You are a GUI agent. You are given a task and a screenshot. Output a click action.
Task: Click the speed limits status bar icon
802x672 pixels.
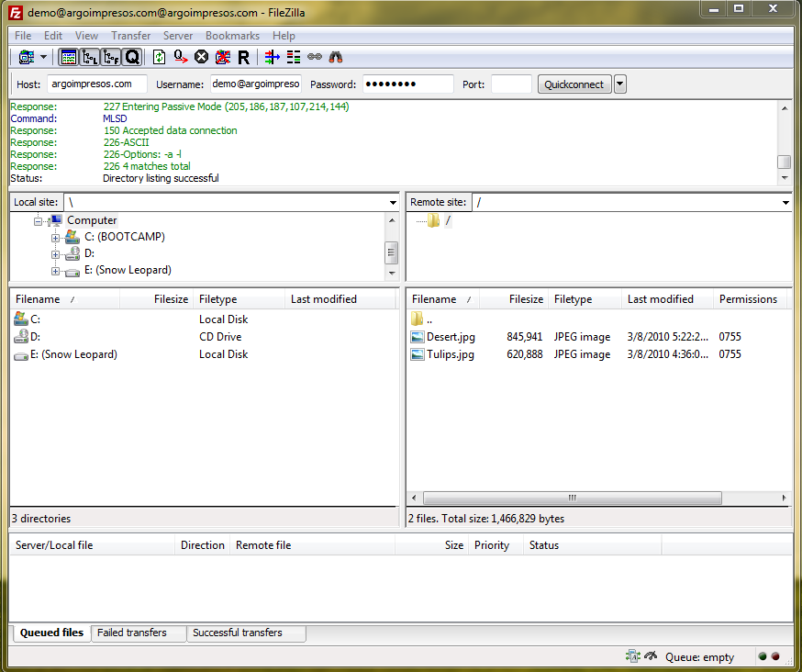pos(651,655)
